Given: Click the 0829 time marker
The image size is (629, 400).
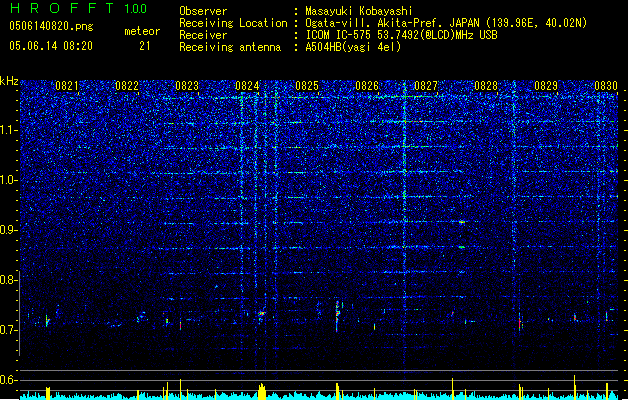Looking at the screenshot, I should pyautogui.click(x=546, y=86).
